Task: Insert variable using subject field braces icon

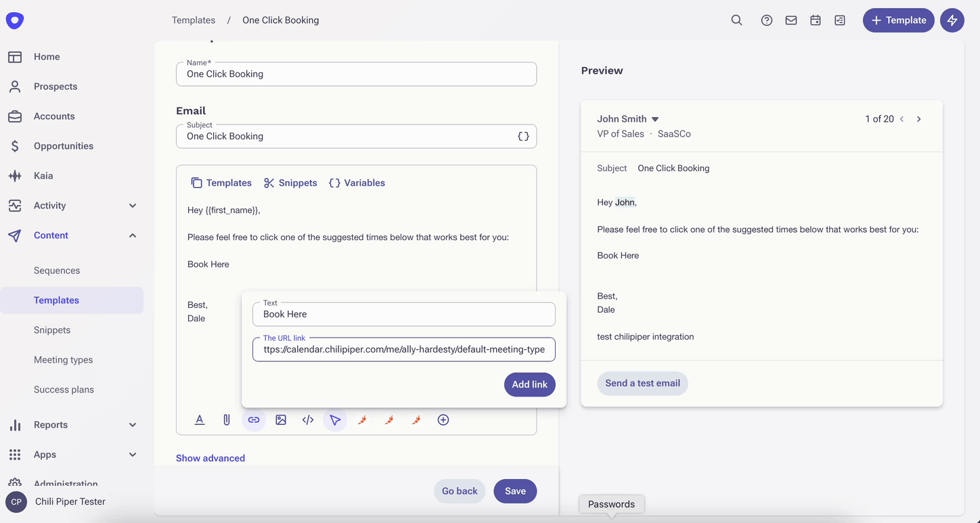Action: point(523,136)
